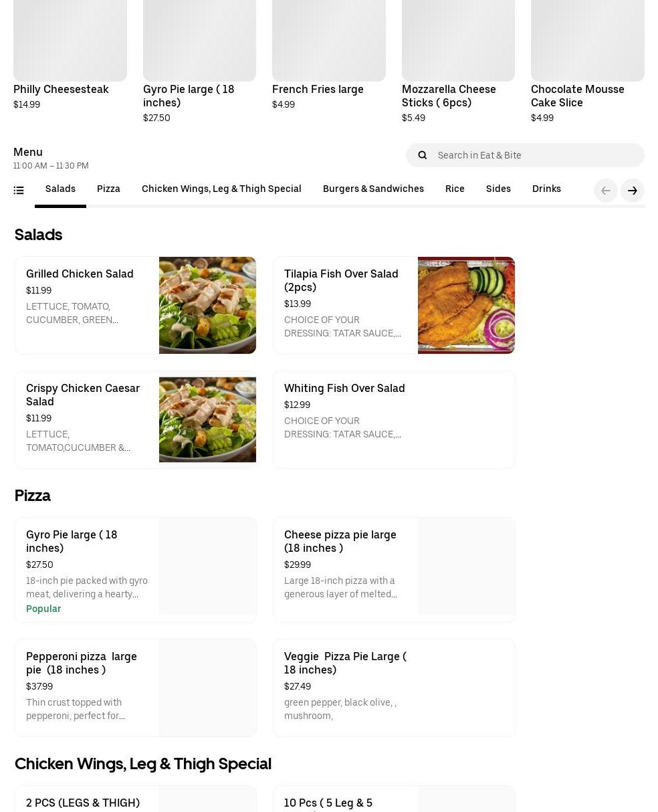Switch to the Salads tab
This screenshot has width=658, height=812.
60,189
